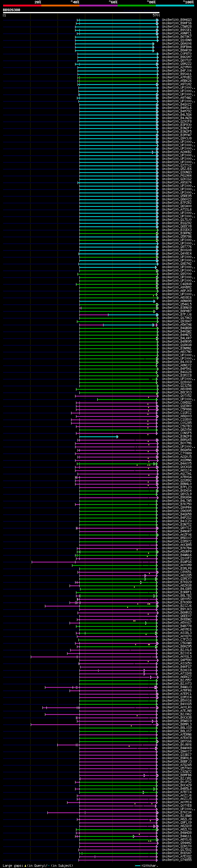
Task: Select hit label UniRef100_C1GRI2
Action: point(177,413)
